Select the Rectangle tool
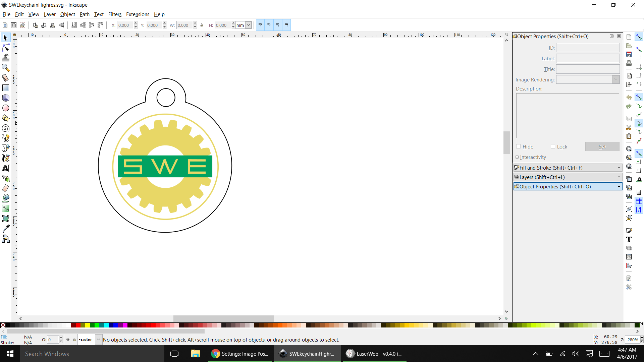Screen dimensions: 644x362 (x=5, y=88)
